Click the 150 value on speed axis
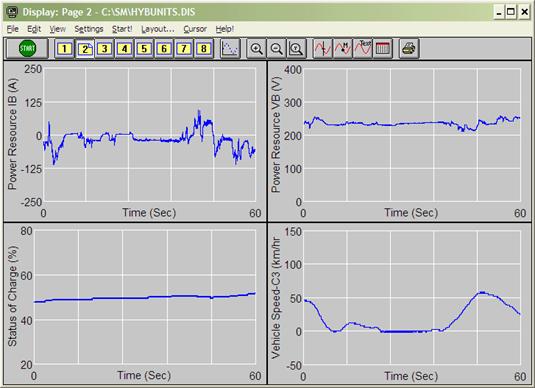 click(293, 232)
